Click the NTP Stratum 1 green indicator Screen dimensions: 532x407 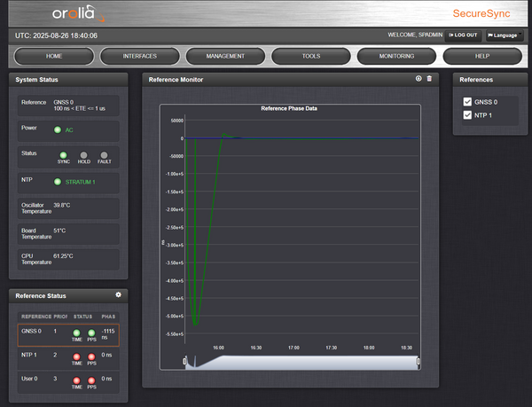(x=58, y=182)
